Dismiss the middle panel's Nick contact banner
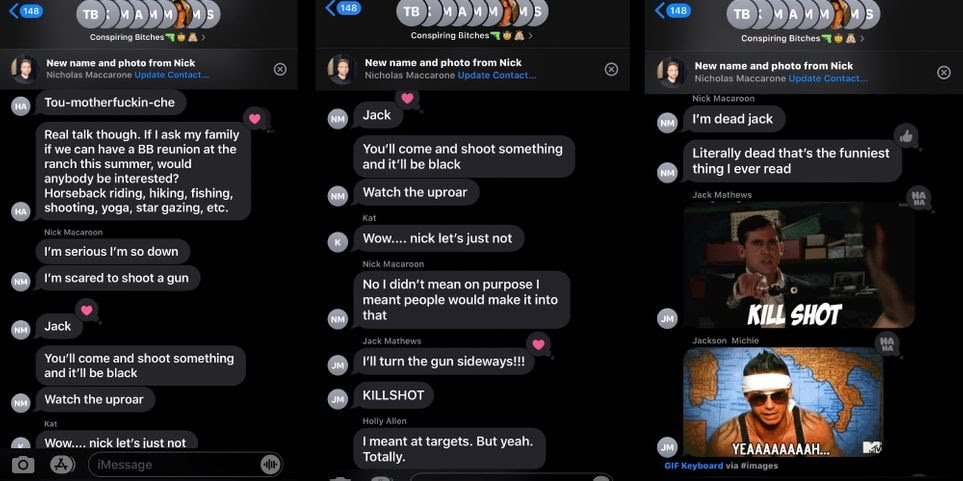This screenshot has width=963, height=481. 611,69
